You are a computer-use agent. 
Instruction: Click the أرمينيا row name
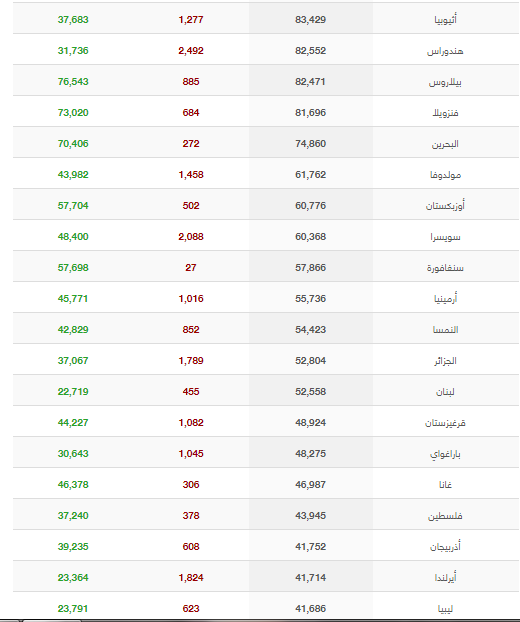click(445, 298)
